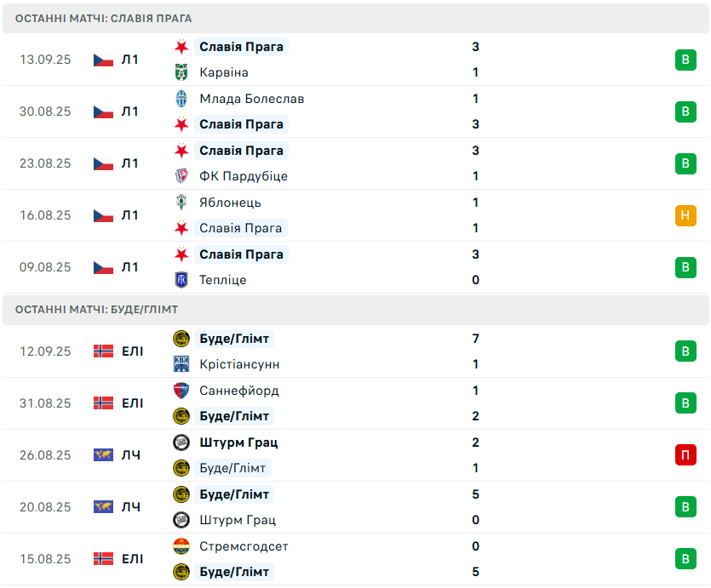Click Sturm Graz logo in 26.08.25 match
This screenshot has width=711, height=588.
(181, 442)
